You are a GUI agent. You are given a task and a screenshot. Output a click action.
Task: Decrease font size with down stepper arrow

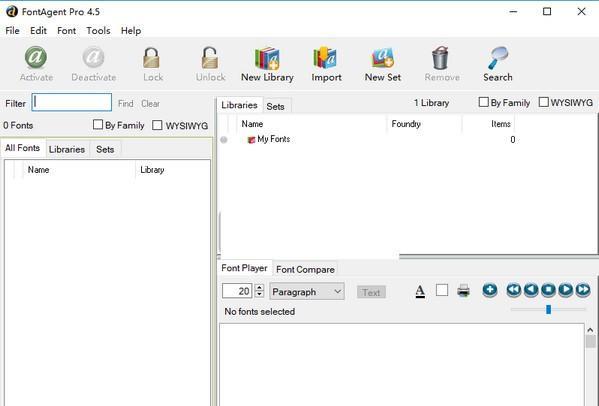(x=259, y=294)
